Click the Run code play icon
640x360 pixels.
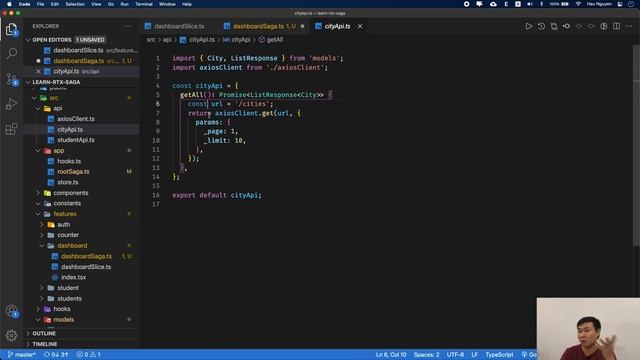tap(529, 26)
